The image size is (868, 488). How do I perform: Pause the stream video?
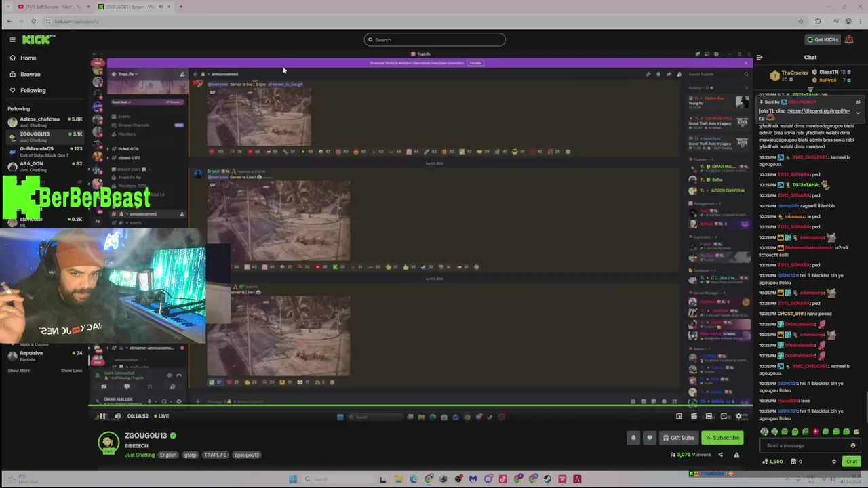click(x=102, y=416)
